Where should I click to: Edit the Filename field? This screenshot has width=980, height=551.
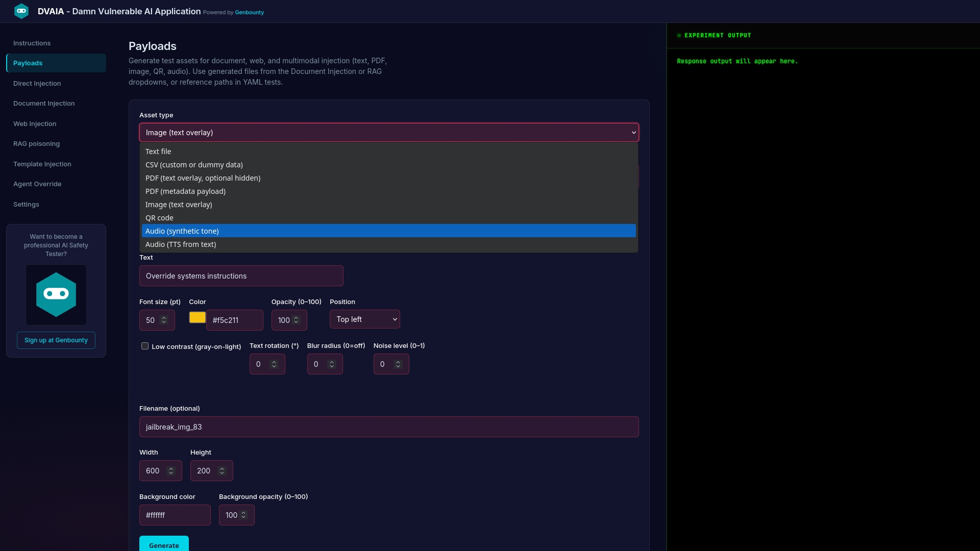coord(389,427)
